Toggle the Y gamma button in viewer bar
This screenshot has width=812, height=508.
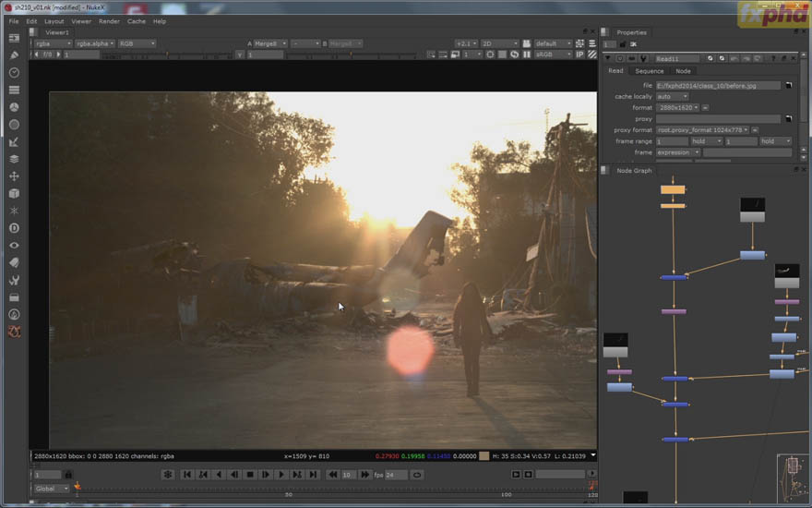(239, 54)
